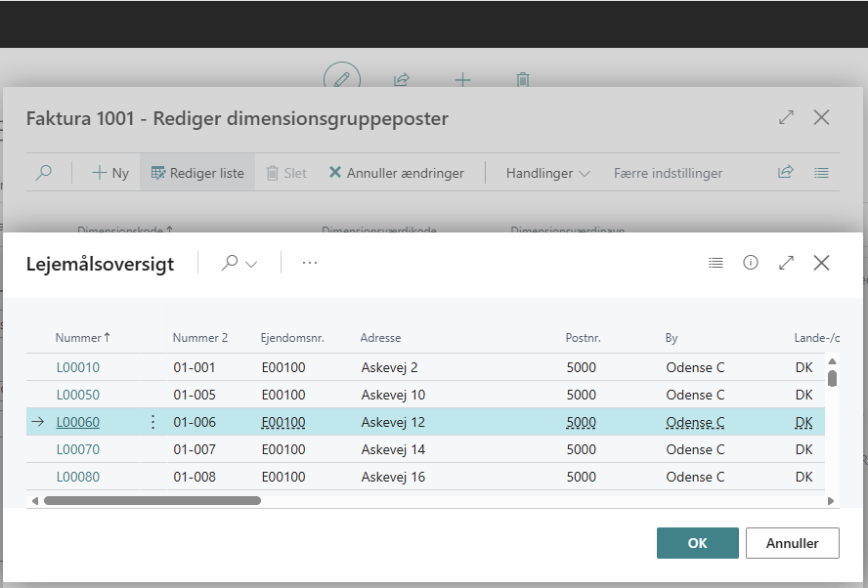Screen dimensions: 868x588
Task: Click the right arrow of horizontal scrollbar
Action: (x=831, y=501)
